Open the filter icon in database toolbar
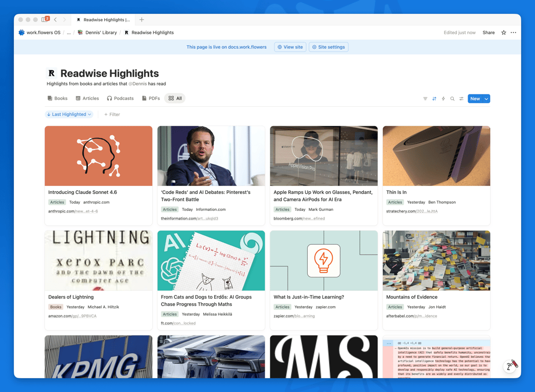535x392 pixels. 425,99
